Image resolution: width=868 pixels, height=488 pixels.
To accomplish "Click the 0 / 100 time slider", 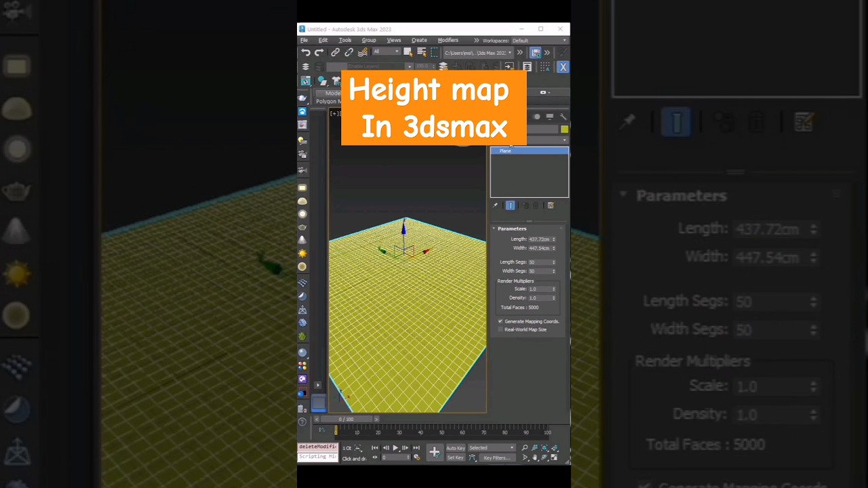I will pos(346,419).
